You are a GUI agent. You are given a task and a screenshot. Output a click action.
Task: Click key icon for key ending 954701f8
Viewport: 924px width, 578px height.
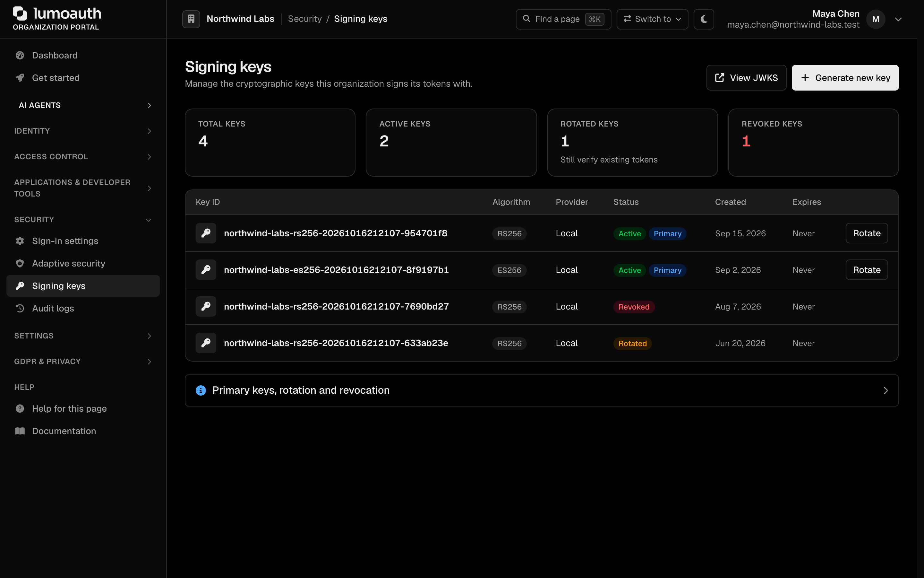click(206, 233)
